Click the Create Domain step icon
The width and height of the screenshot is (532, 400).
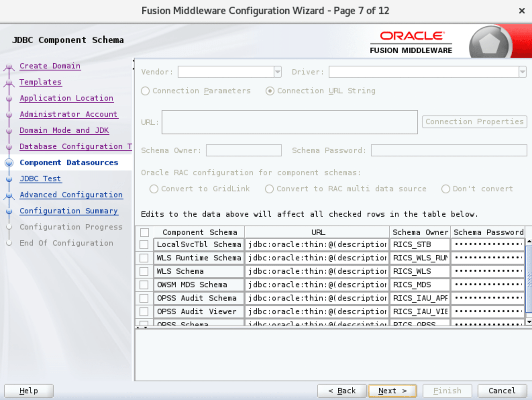[x=9, y=67]
